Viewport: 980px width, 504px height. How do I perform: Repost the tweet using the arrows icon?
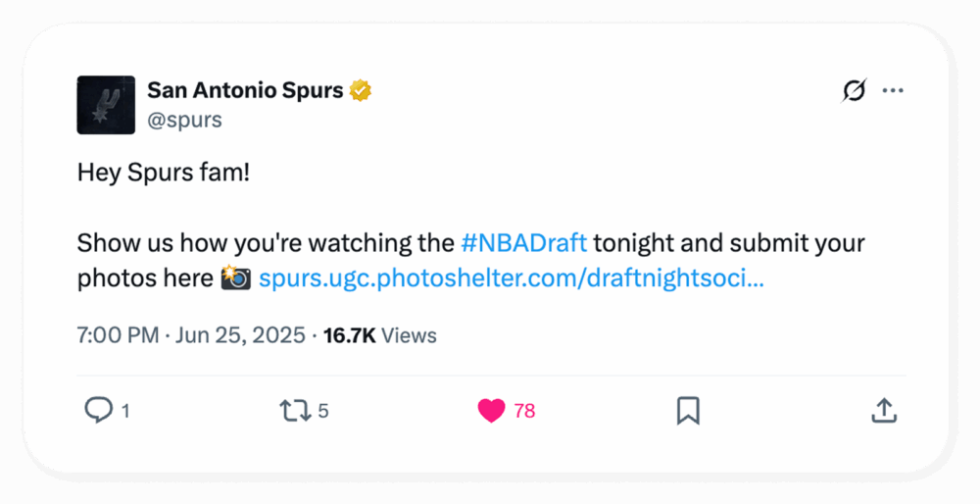tap(294, 410)
